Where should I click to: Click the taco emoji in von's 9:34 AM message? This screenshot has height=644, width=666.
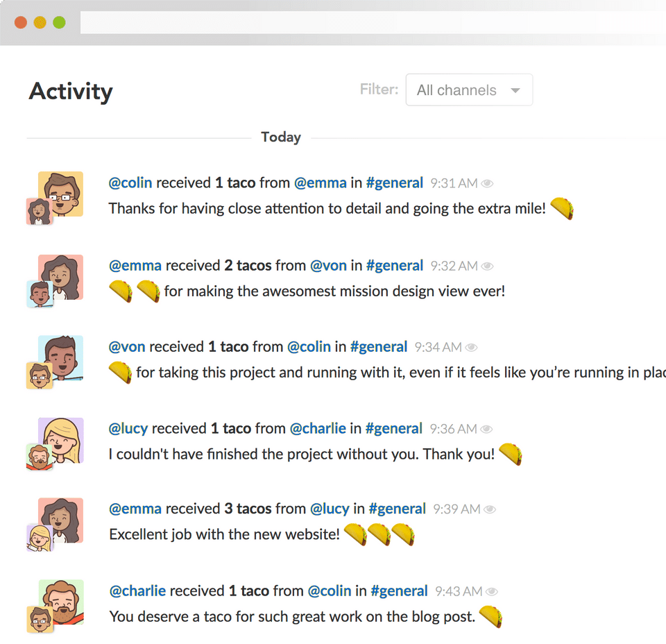tap(121, 373)
